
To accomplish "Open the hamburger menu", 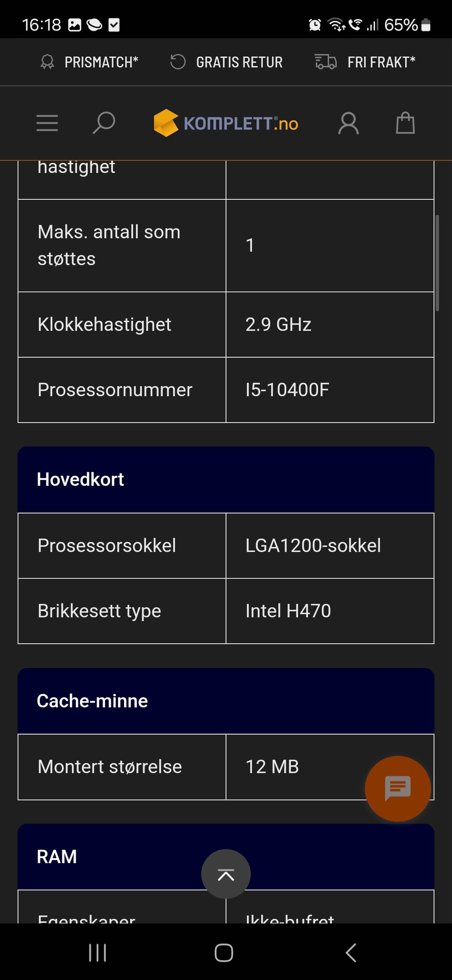I will (x=47, y=123).
